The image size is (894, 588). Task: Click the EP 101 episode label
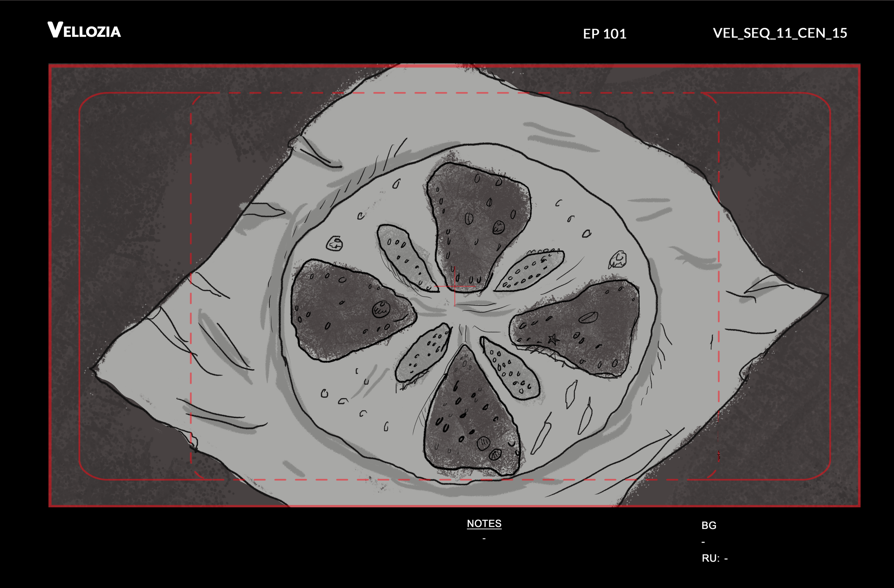pyautogui.click(x=604, y=34)
